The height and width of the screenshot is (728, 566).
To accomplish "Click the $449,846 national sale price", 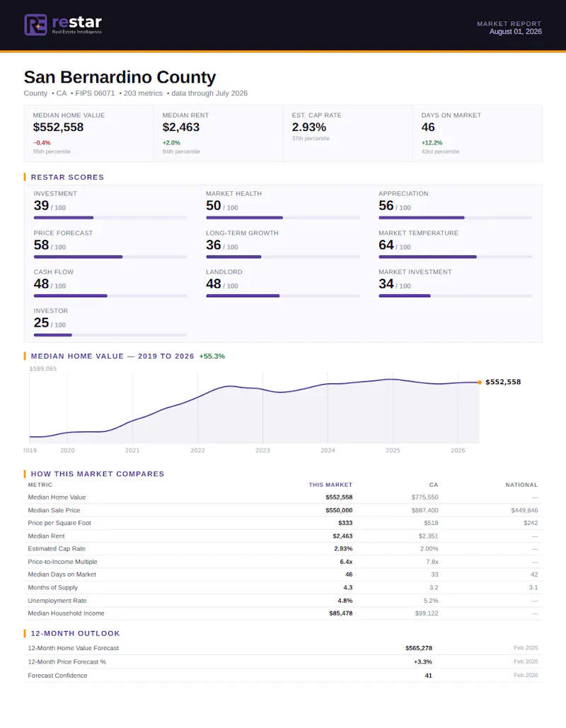I will (x=524, y=510).
